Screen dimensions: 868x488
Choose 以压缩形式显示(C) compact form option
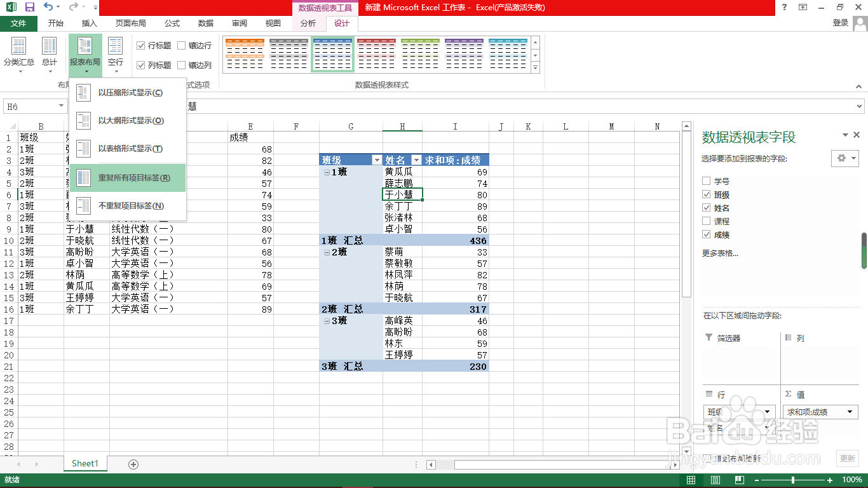pyautogui.click(x=128, y=93)
